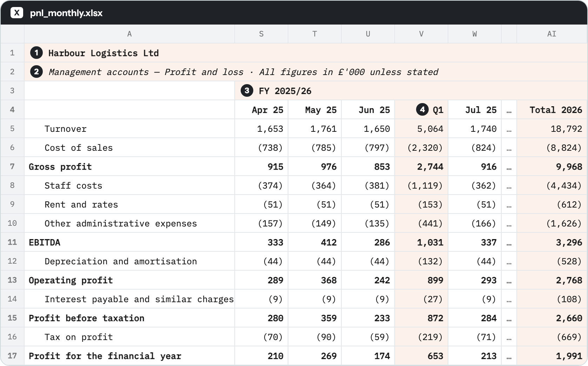Select column S header
This screenshot has width=588, height=366.
click(x=261, y=34)
